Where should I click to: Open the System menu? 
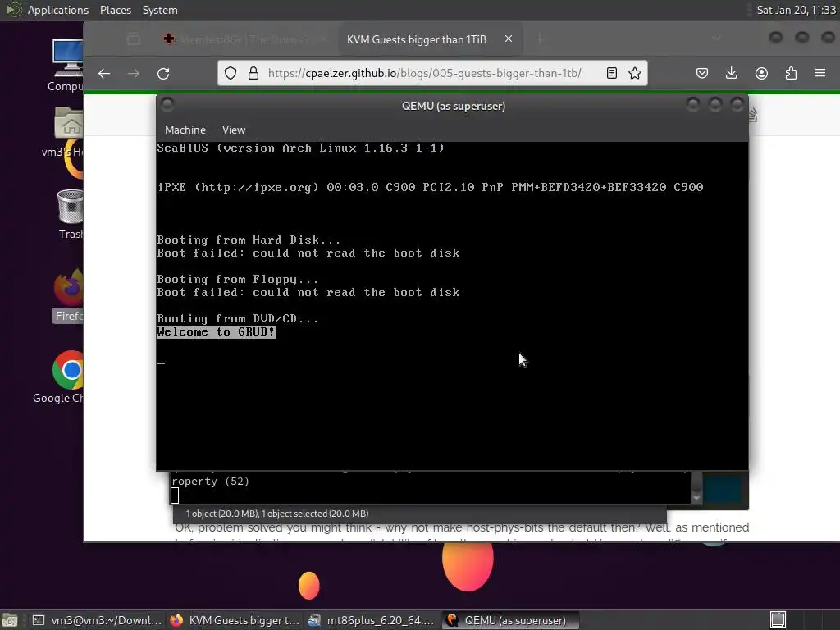[160, 10]
